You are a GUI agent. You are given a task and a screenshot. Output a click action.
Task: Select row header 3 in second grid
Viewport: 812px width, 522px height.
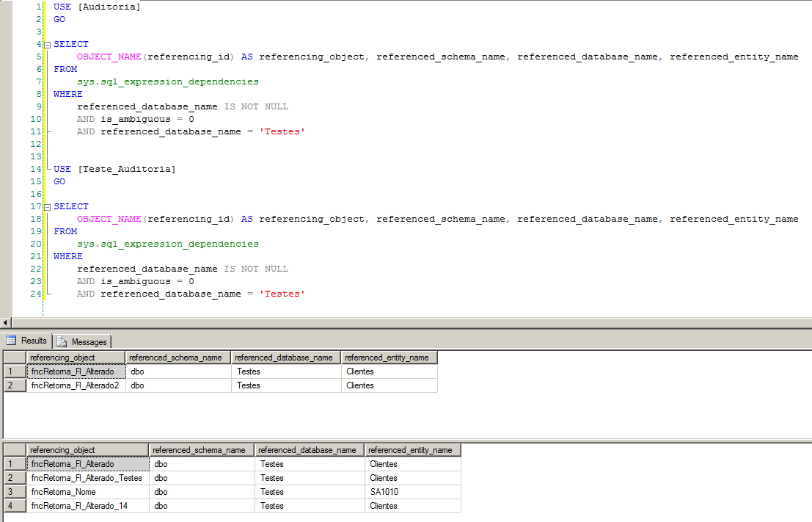point(15,492)
